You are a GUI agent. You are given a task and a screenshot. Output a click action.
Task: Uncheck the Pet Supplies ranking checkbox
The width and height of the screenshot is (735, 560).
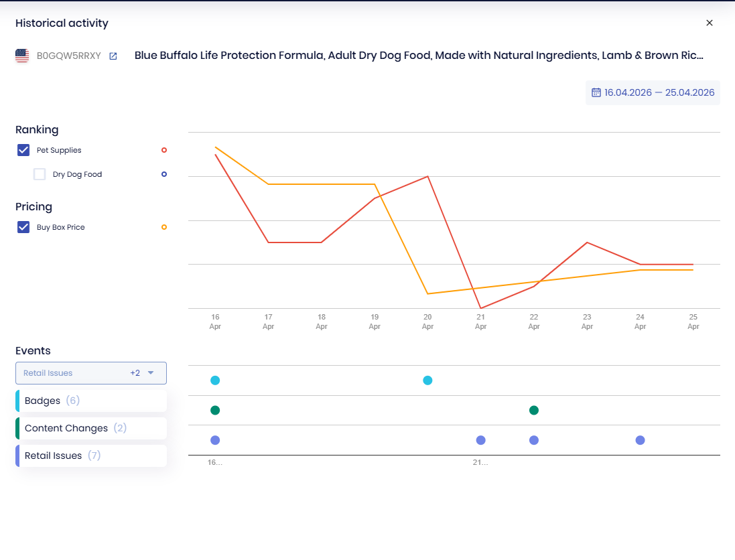coord(23,150)
